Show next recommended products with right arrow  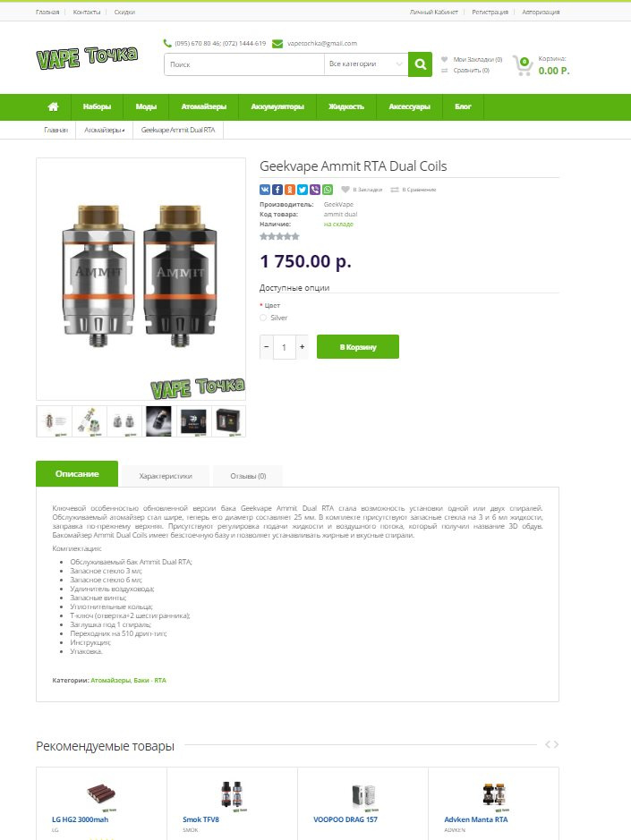(556, 744)
